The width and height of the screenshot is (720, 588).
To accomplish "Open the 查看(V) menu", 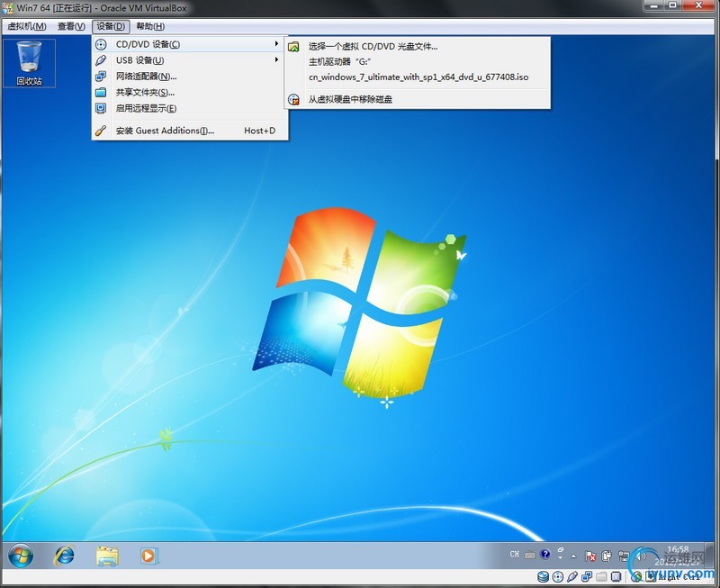I will [x=71, y=26].
